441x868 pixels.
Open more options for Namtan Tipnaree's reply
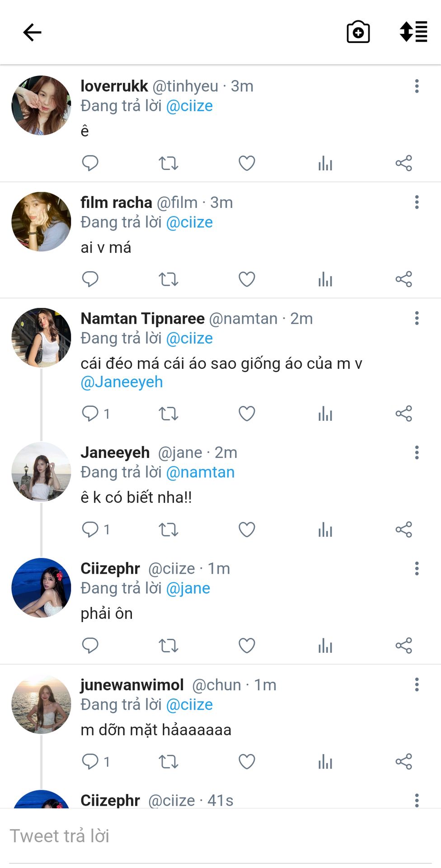pyautogui.click(x=417, y=318)
